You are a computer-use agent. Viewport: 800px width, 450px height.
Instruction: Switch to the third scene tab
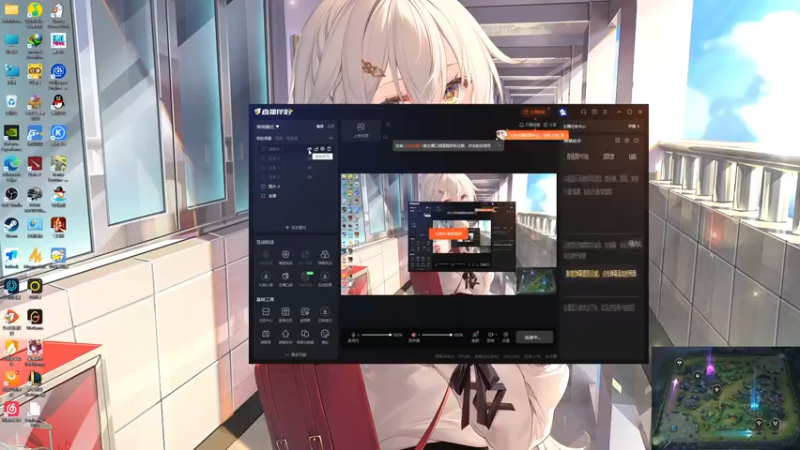(x=292, y=138)
